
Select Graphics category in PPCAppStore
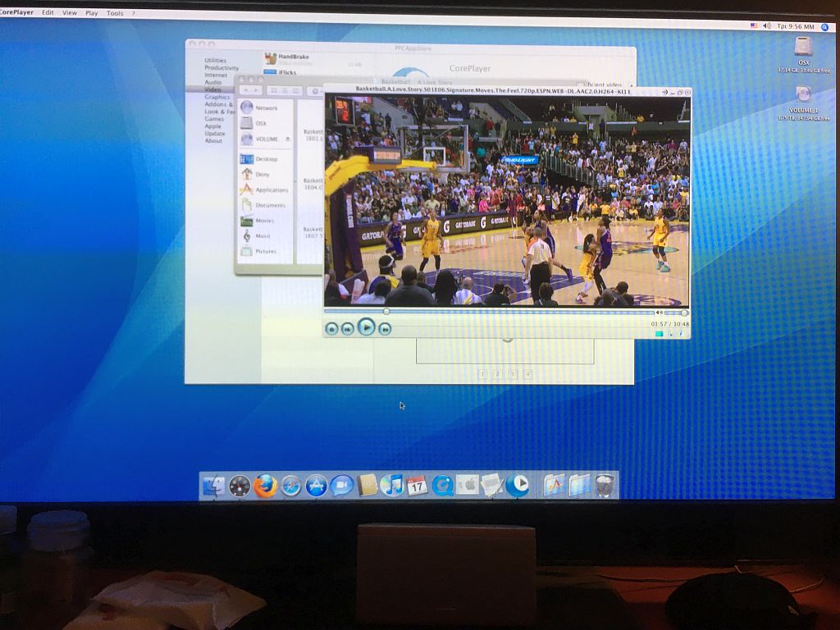217,97
